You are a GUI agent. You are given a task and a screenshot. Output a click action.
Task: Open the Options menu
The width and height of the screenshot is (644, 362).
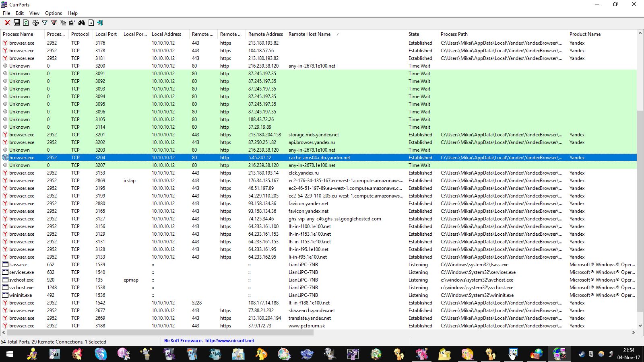pyautogui.click(x=53, y=13)
